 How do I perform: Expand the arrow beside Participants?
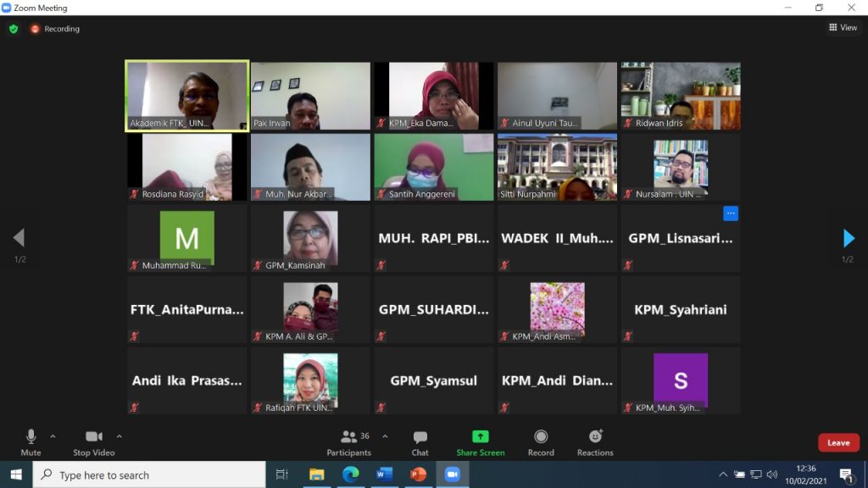click(385, 437)
